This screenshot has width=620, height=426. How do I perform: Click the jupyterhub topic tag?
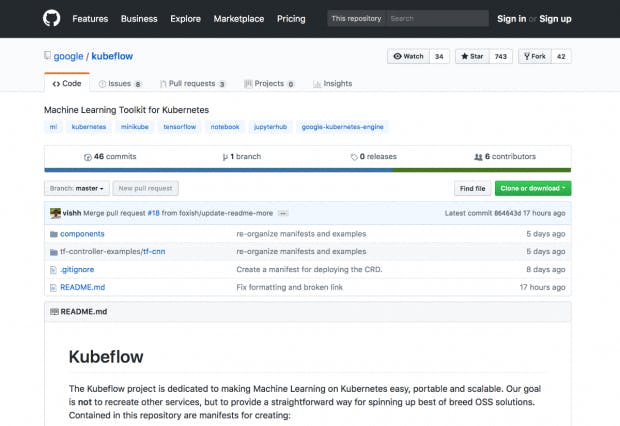(x=270, y=127)
